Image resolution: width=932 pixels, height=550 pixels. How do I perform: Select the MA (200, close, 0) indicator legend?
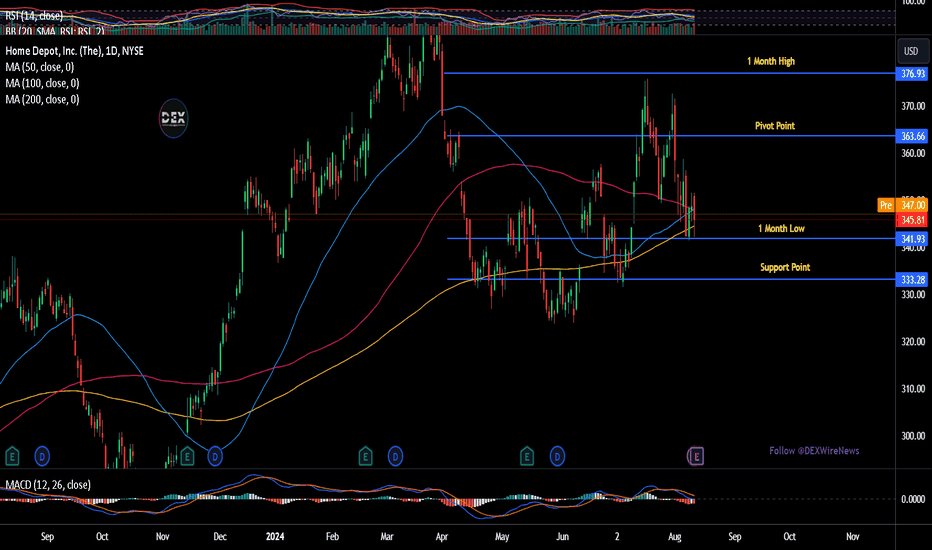[x=42, y=99]
